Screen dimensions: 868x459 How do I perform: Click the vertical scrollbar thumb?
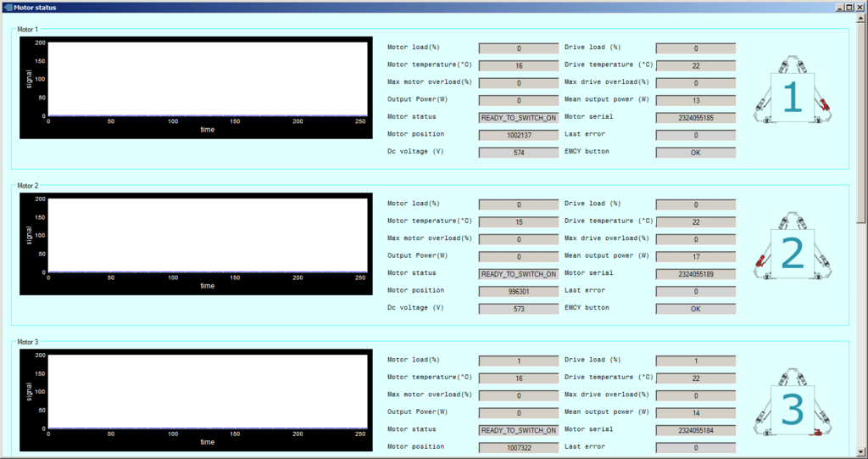[x=861, y=119]
